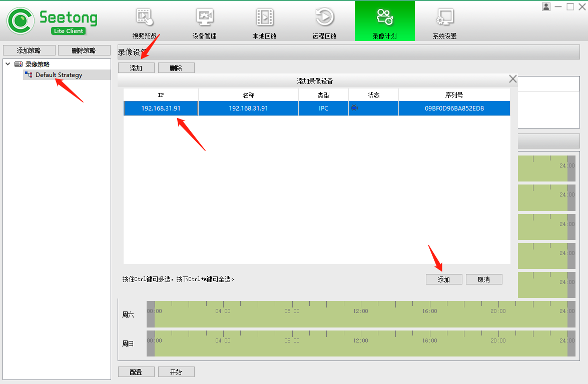Click the 添加策略 button

coord(29,50)
